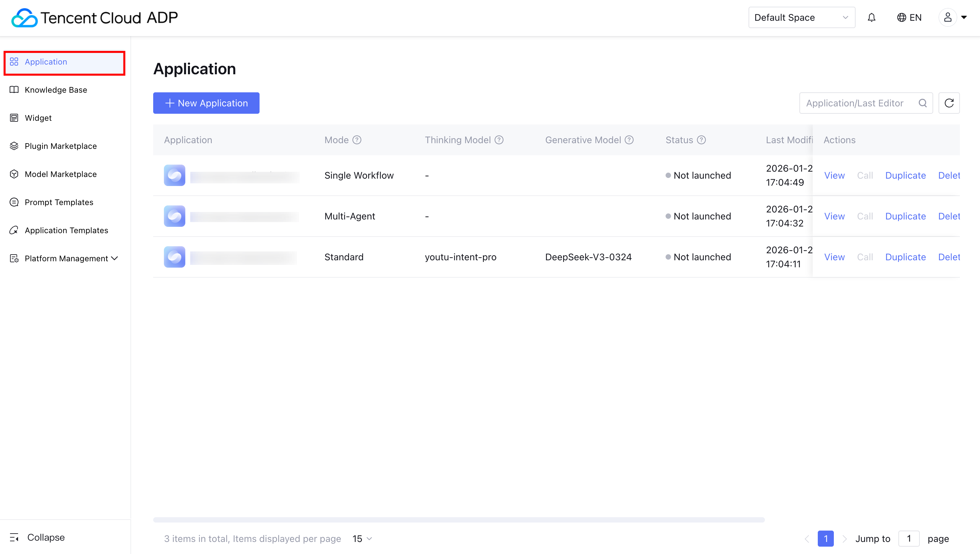Click the Mode help question-mark icon

357,140
